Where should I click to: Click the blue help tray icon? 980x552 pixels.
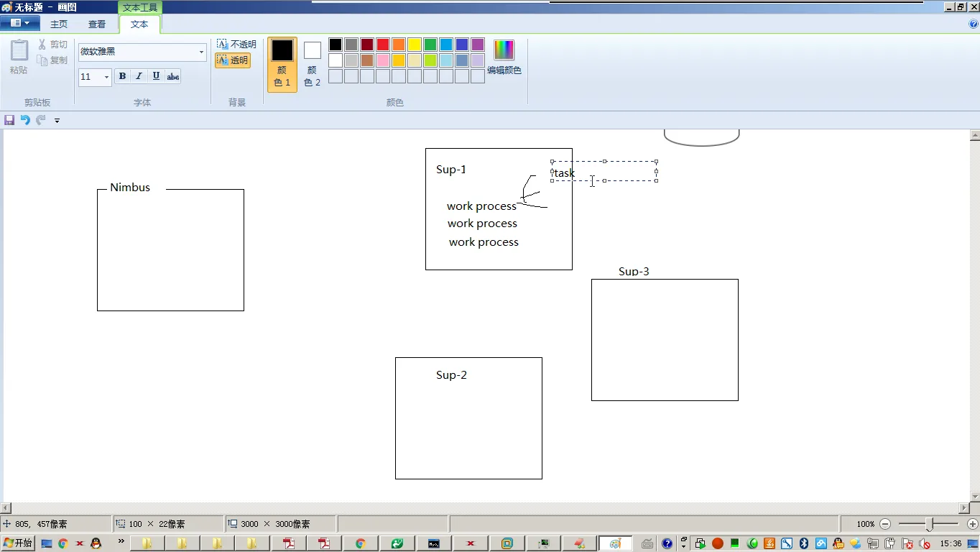click(667, 543)
